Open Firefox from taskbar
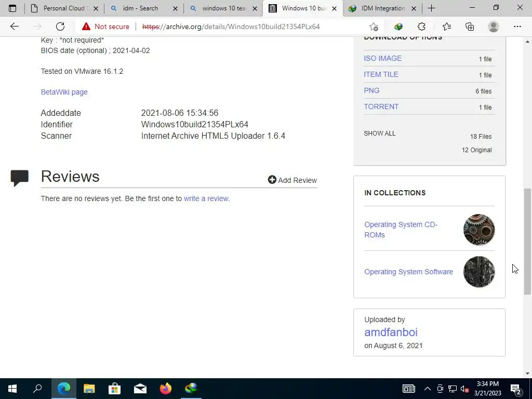This screenshot has height=399, width=532. [166, 389]
